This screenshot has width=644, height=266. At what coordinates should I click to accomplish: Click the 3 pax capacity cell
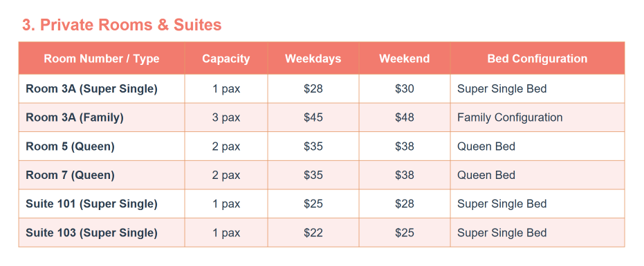(x=226, y=117)
